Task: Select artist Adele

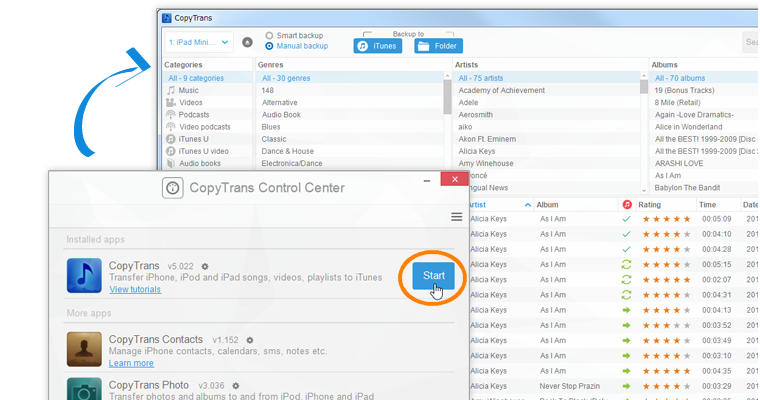Action: [x=468, y=102]
